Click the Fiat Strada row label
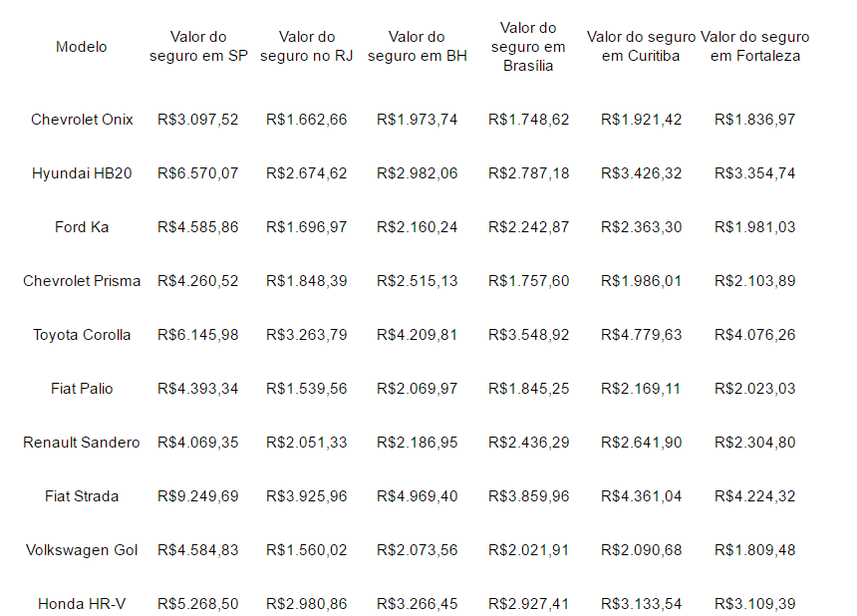The height and width of the screenshot is (616, 857). pos(82,496)
